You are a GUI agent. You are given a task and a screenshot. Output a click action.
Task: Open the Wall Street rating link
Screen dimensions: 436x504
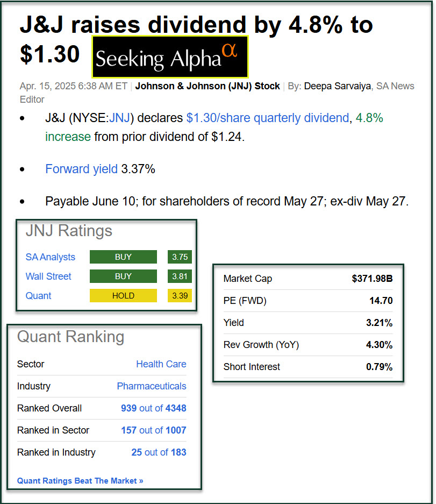coord(48,276)
